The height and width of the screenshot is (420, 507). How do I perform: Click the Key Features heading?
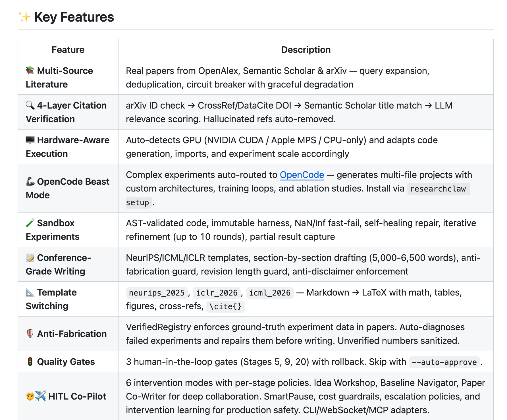74,17
